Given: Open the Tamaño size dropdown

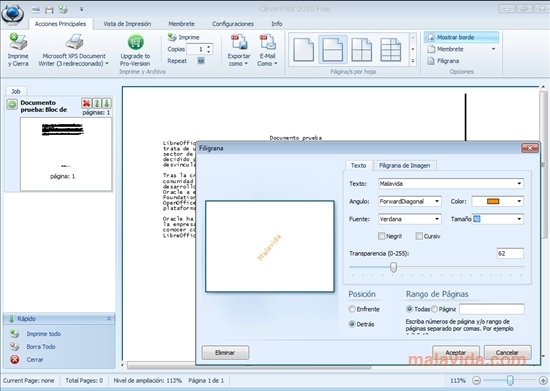Looking at the screenshot, I should click(x=519, y=219).
